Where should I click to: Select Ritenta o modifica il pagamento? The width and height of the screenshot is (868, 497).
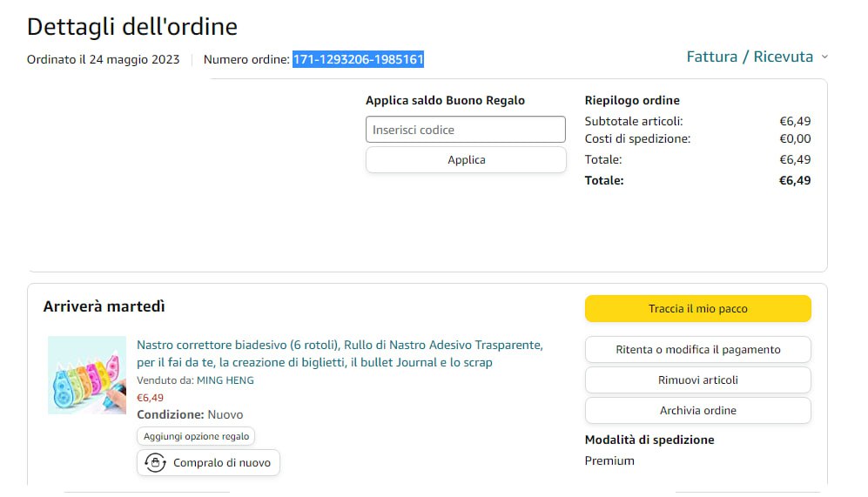697,350
